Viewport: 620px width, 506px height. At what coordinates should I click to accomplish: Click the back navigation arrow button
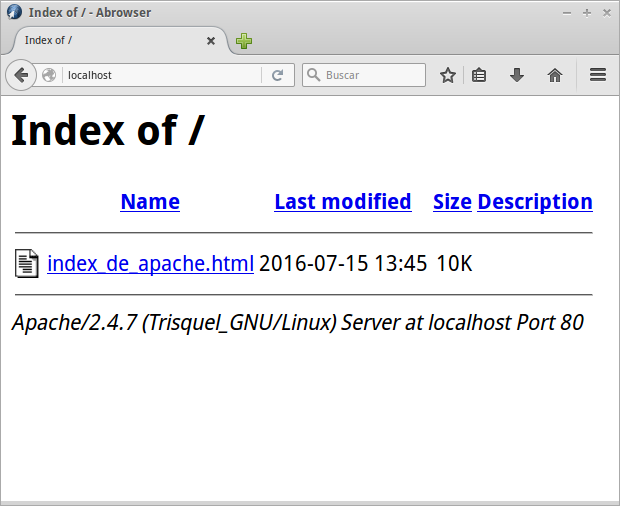point(21,75)
